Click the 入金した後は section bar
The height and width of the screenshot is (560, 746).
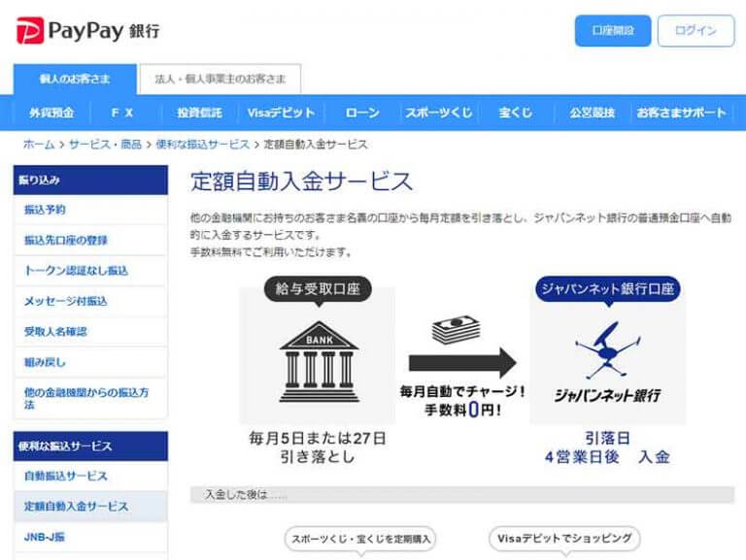[x=462, y=495]
